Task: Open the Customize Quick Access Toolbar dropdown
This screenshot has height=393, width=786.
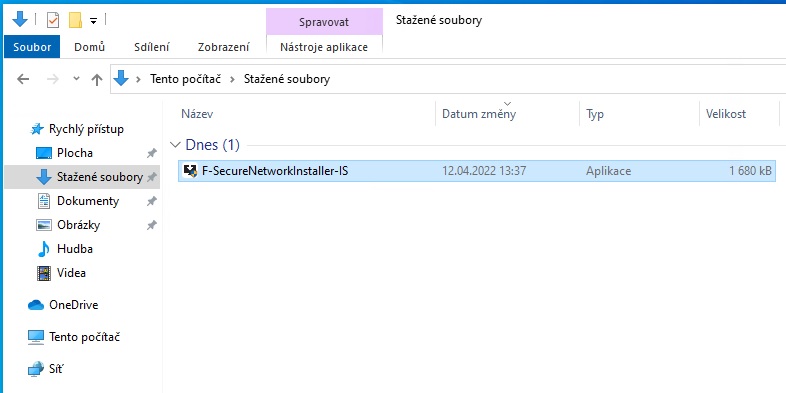Action: (x=93, y=21)
